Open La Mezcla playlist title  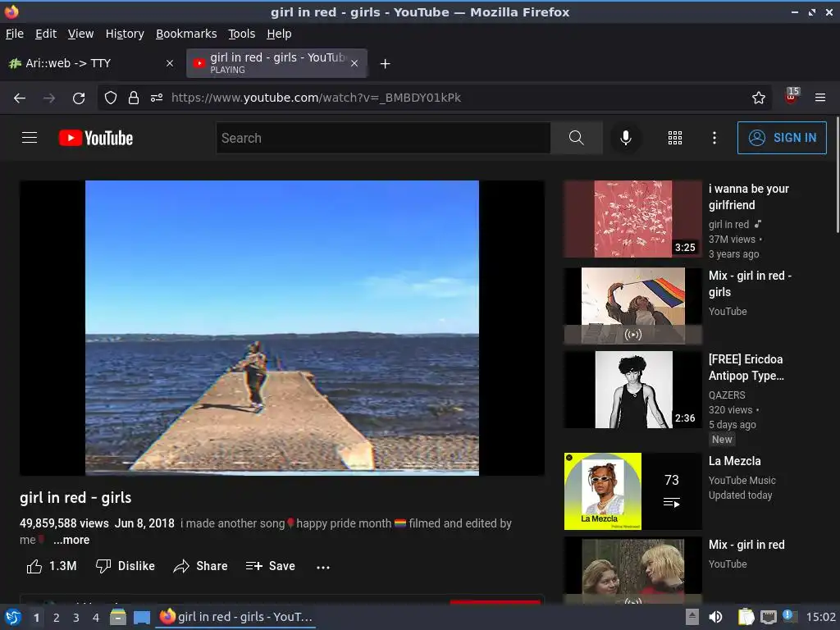tap(734, 461)
